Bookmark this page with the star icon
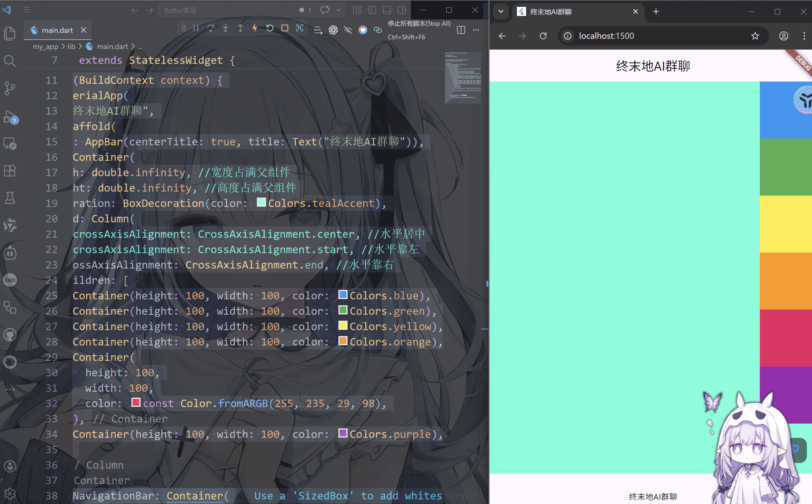Image resolution: width=812 pixels, height=504 pixels. 755,36
